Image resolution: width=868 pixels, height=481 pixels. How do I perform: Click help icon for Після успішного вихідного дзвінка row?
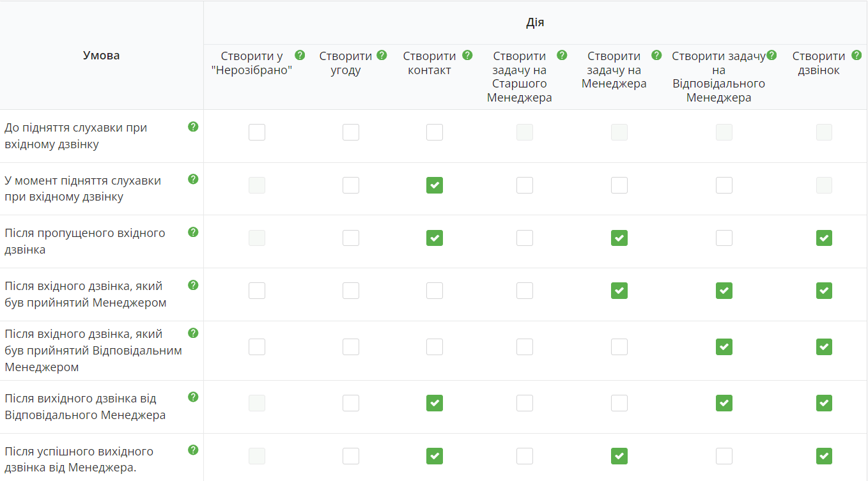(x=193, y=450)
